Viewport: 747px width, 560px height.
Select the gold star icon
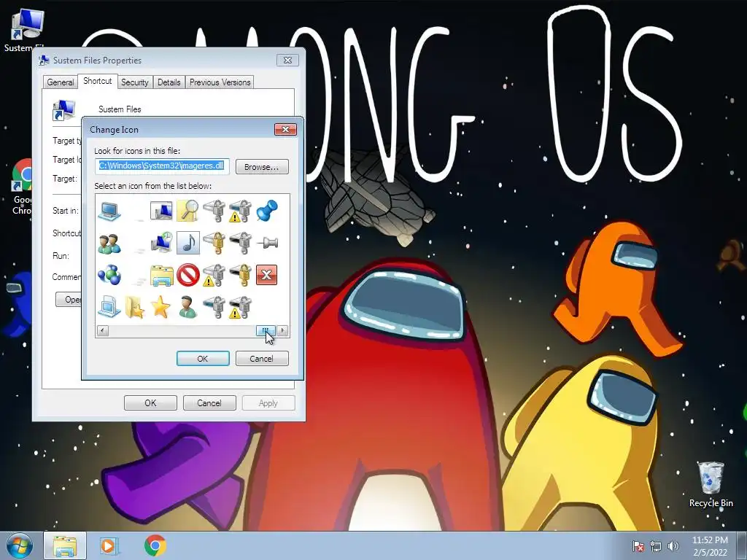[161, 307]
